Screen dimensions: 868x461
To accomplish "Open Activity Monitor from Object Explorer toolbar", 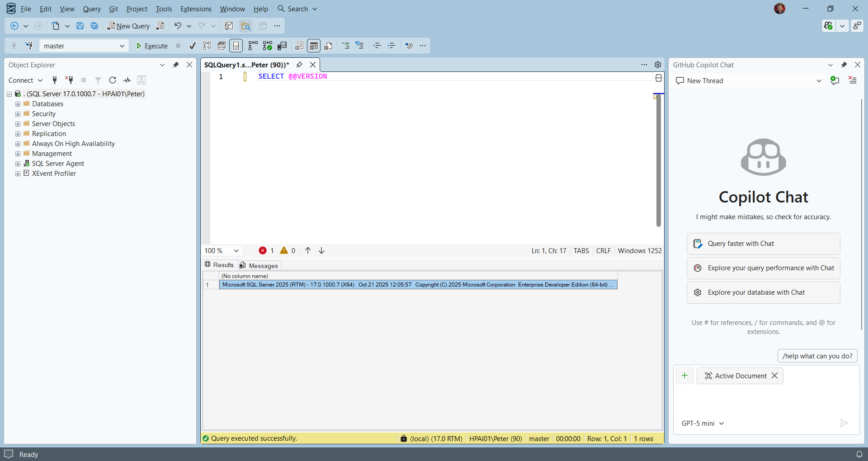I will point(127,80).
